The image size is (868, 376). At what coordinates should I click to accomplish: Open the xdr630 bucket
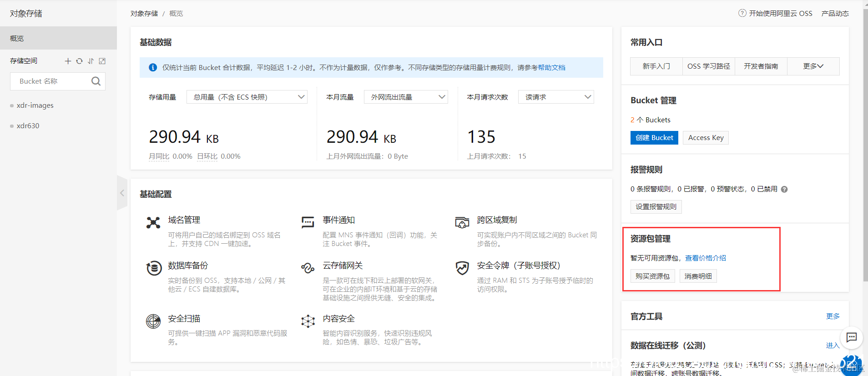(x=28, y=126)
